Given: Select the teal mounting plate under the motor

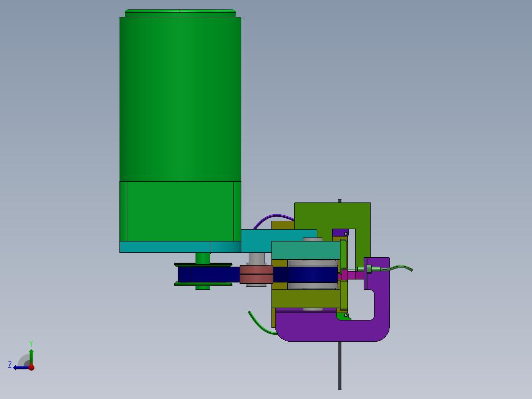Looking at the screenshot, I should click(180, 247).
